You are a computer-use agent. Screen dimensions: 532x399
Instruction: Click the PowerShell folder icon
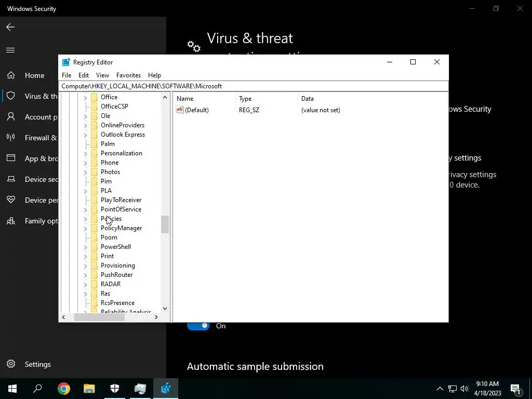point(95,247)
